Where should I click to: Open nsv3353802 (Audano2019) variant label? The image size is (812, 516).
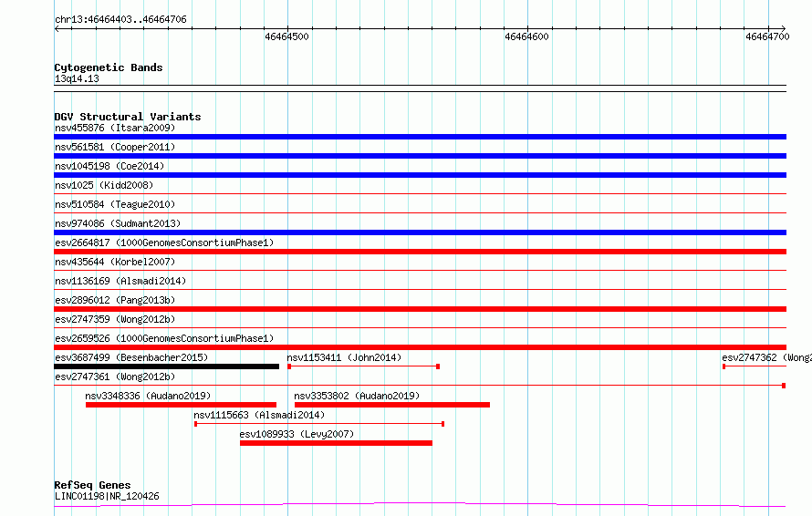point(357,396)
